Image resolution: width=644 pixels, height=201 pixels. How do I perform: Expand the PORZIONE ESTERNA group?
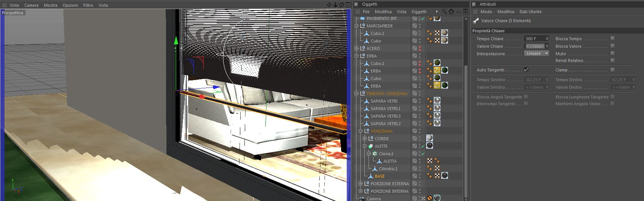(x=361, y=184)
